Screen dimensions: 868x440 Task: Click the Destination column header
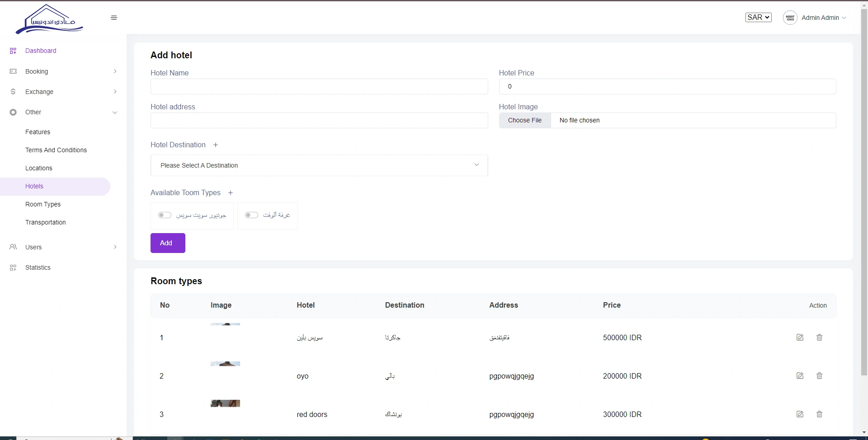tap(405, 305)
